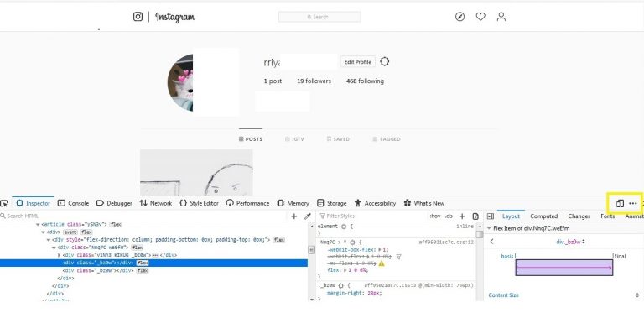644x313 pixels.
Task: Switch to the Console tab
Action: (x=74, y=203)
